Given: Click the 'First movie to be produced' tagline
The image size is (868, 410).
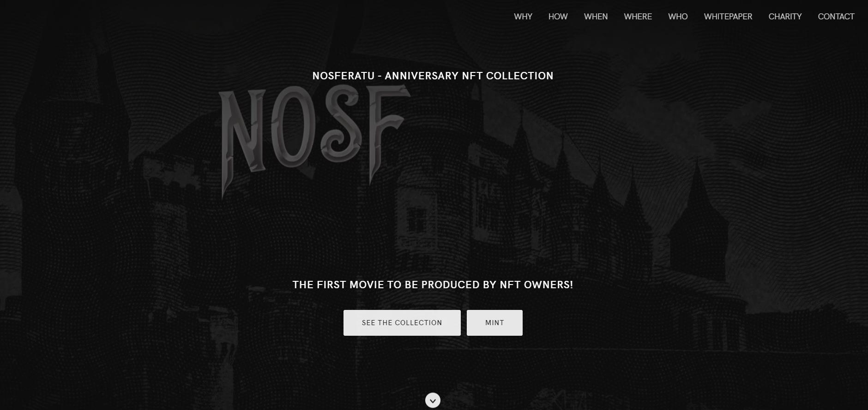Looking at the screenshot, I should point(433,285).
